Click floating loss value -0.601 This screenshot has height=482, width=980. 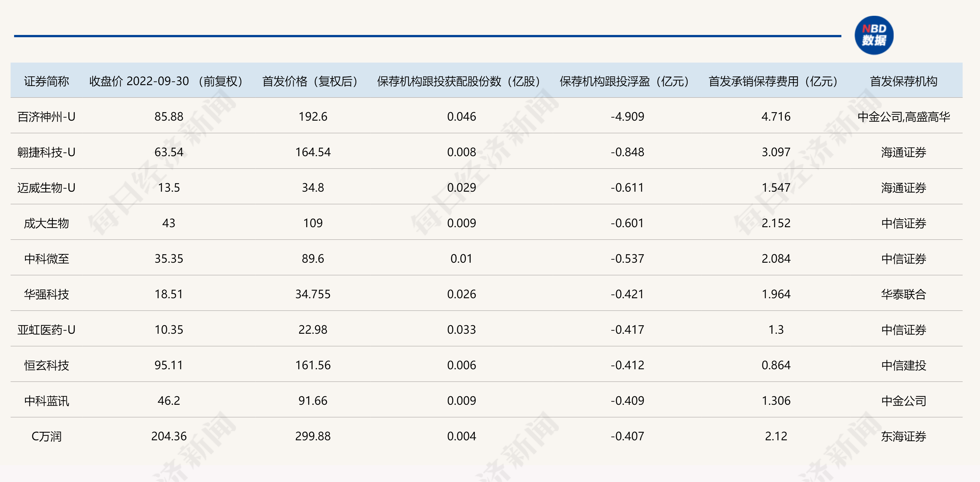pos(627,223)
